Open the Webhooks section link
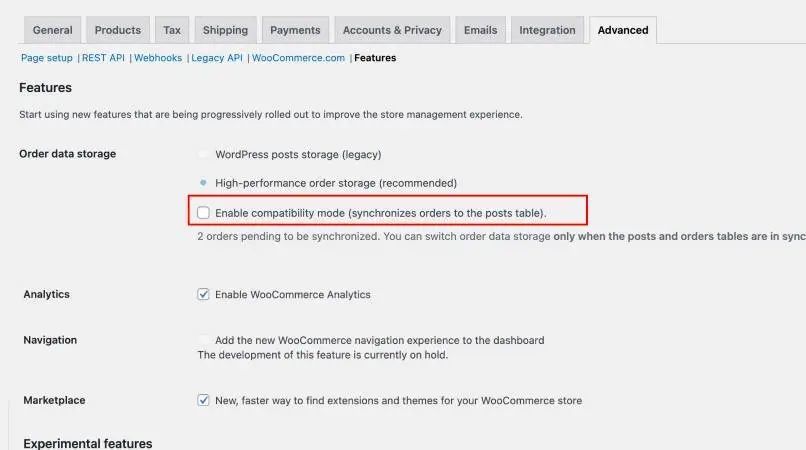Screen dimensions: 806x450 pos(158,58)
